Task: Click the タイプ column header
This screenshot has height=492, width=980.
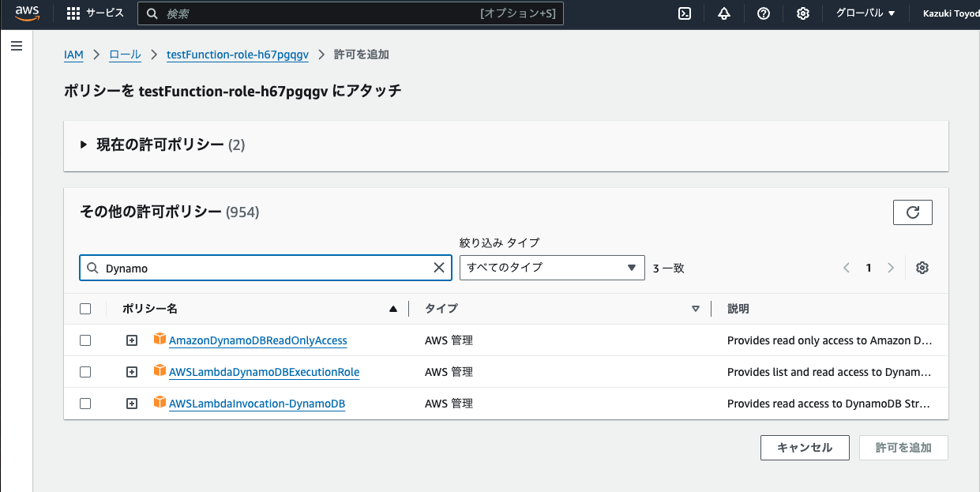Action: click(441, 309)
